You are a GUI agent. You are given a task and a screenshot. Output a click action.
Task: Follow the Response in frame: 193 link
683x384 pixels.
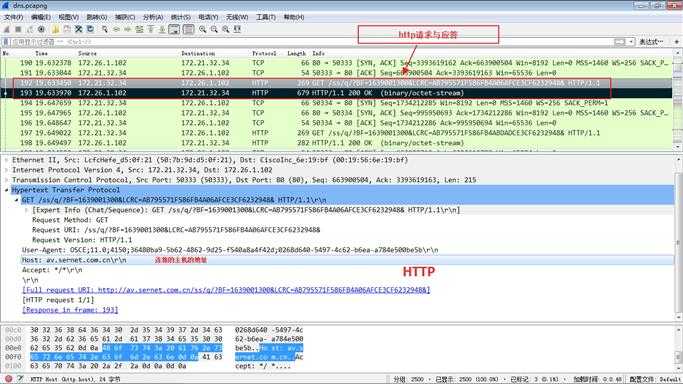pyautogui.click(x=70, y=310)
